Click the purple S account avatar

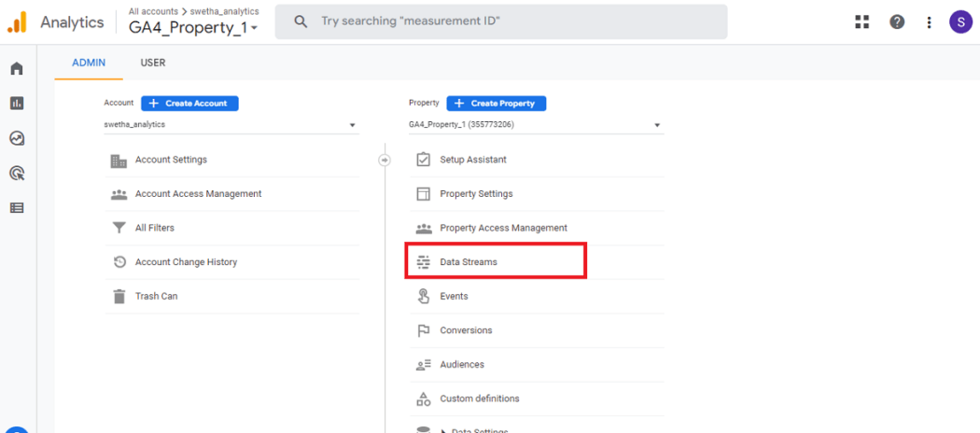[x=960, y=21]
